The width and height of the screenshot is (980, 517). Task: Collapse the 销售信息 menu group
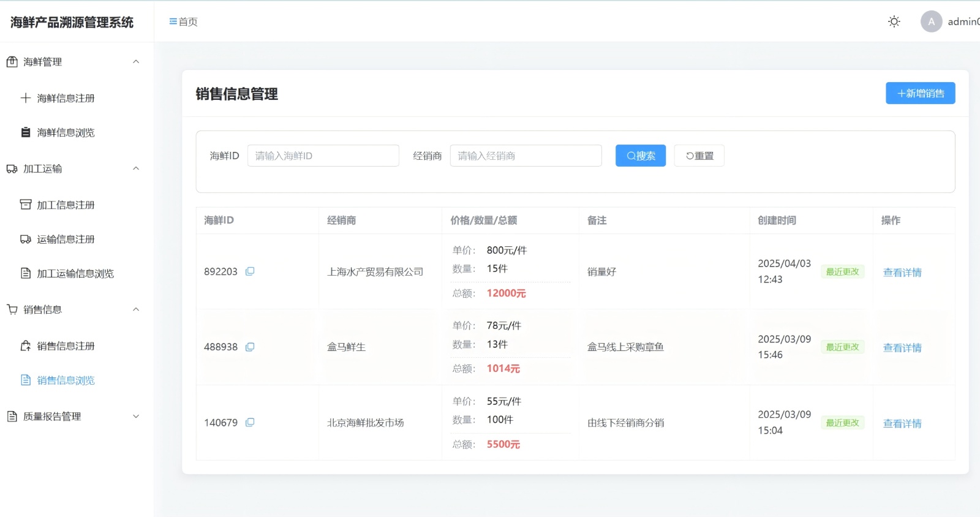pyautogui.click(x=136, y=310)
